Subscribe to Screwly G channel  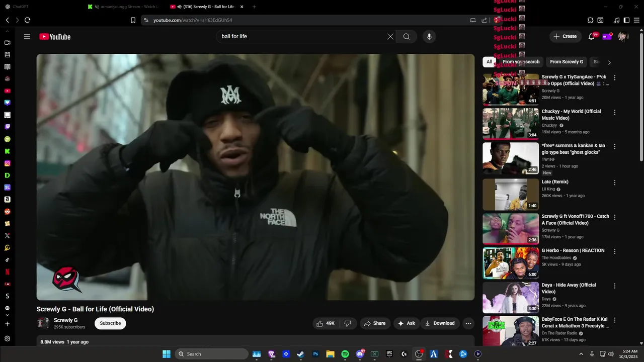tap(110, 323)
